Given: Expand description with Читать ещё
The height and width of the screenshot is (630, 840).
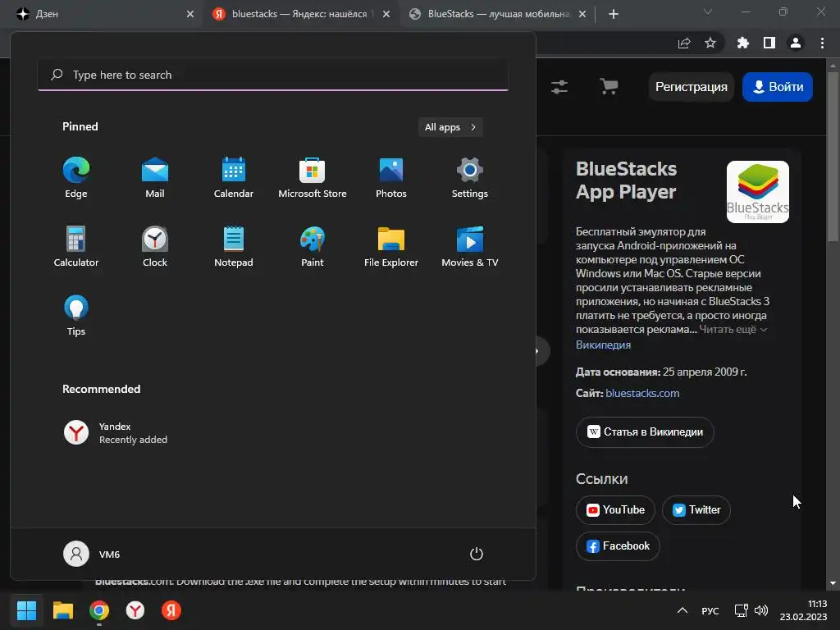Looking at the screenshot, I should pos(733,330).
